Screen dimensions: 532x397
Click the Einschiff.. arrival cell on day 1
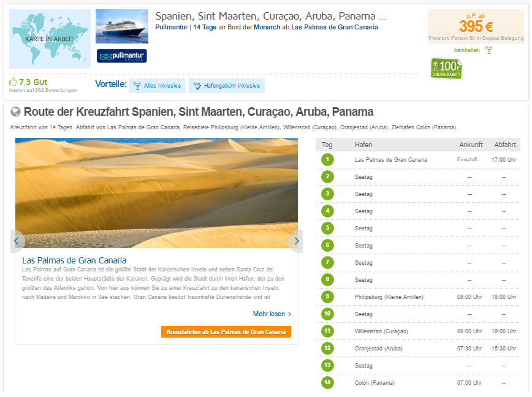pos(469,159)
